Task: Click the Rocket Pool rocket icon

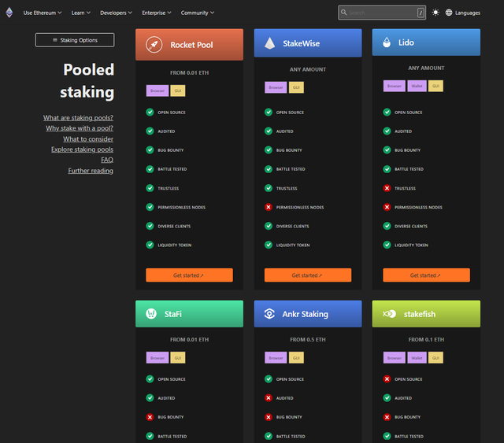Action: 154,45
